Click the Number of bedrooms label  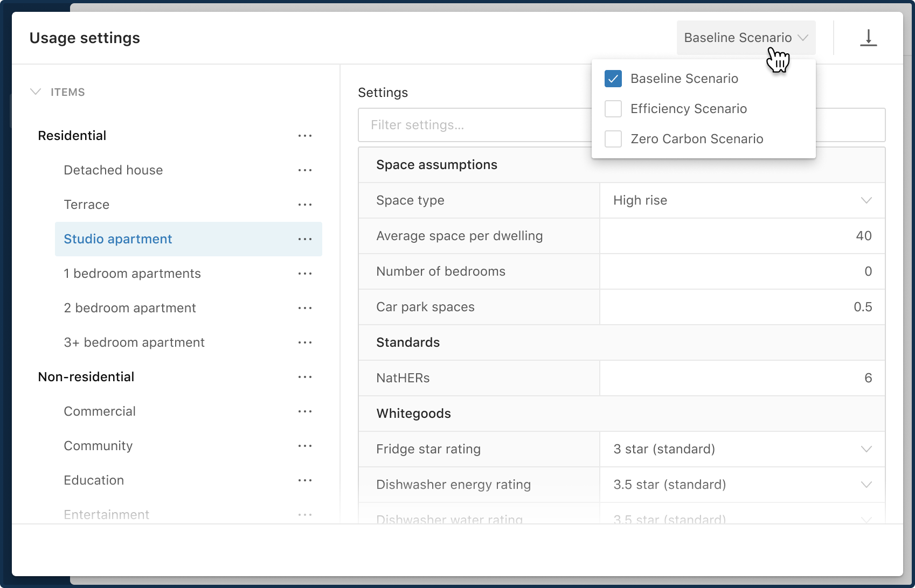(441, 271)
